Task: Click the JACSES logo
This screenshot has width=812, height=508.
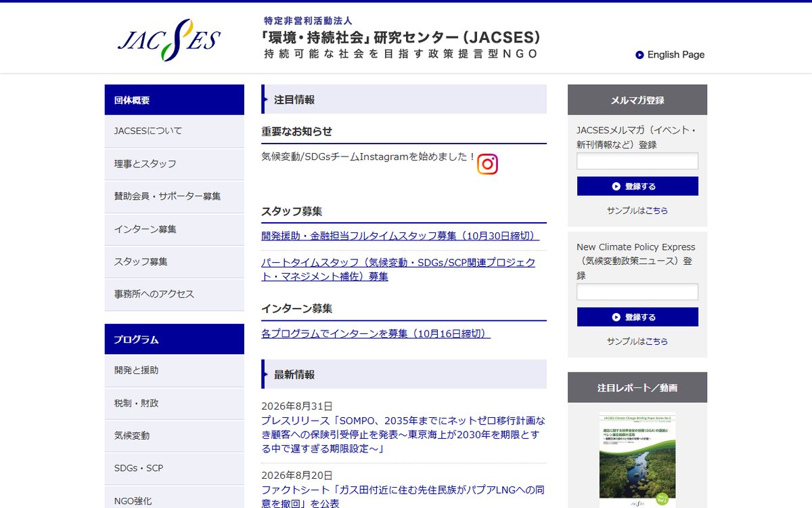Action: click(x=169, y=40)
